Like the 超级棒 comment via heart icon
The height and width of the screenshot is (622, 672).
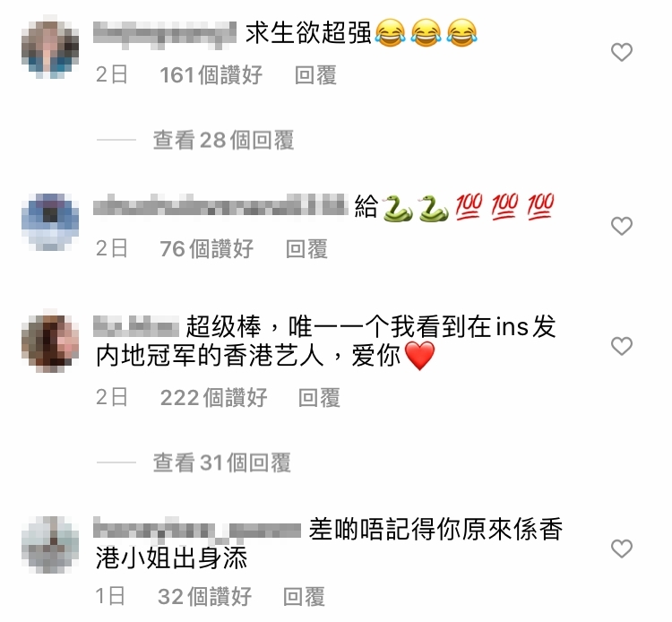622,346
